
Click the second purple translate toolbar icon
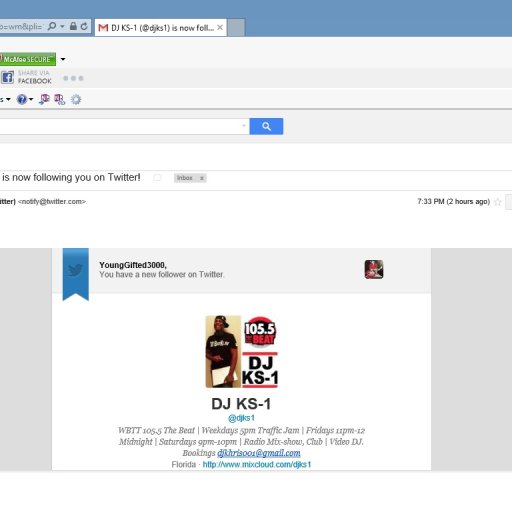point(60,99)
